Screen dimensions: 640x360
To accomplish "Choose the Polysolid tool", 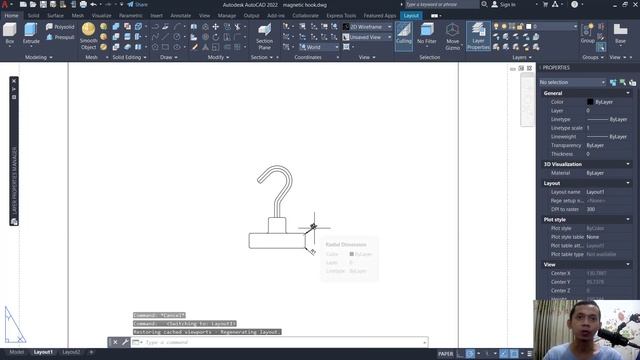I will coord(60,27).
